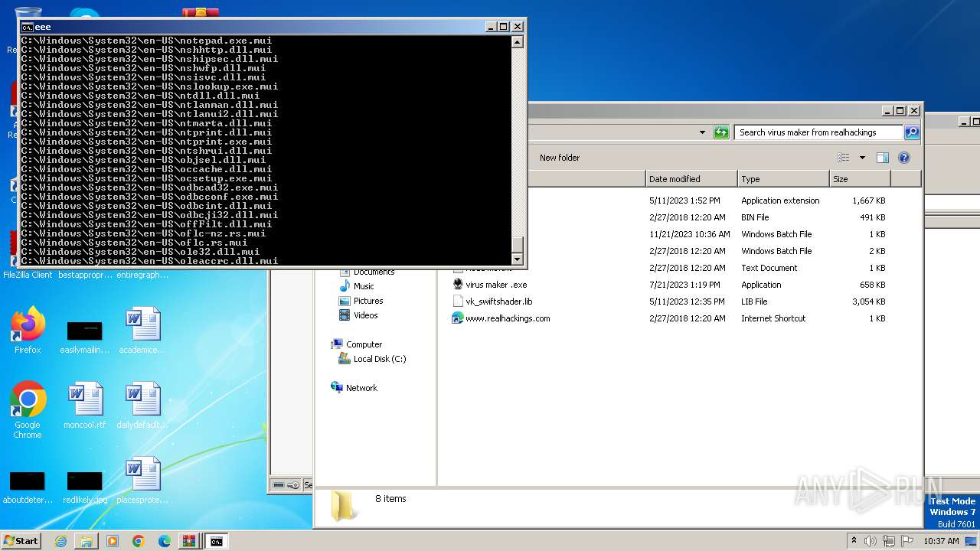Launch Microsoft Edge from the taskbar
980x551 pixels.
[x=165, y=541]
